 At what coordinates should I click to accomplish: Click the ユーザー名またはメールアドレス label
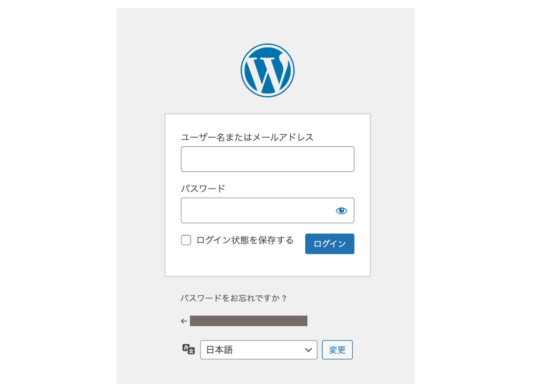point(247,137)
